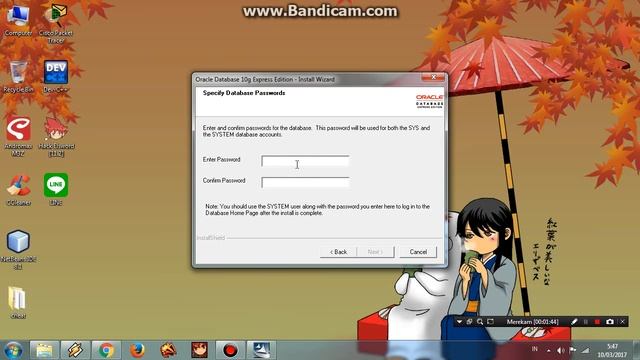Screen dimensions: 640x360
Task: Open the Recycle Bin icon
Action: pyautogui.click(x=18, y=76)
